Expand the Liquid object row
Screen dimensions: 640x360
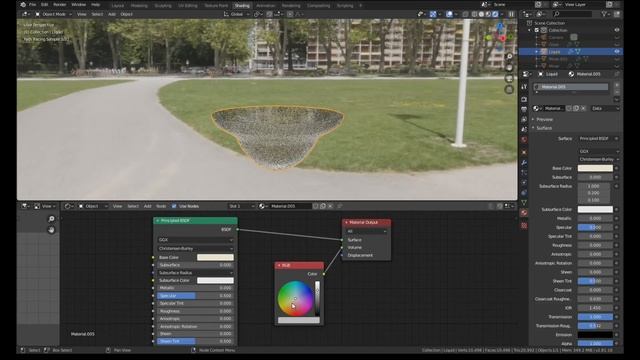(536, 52)
